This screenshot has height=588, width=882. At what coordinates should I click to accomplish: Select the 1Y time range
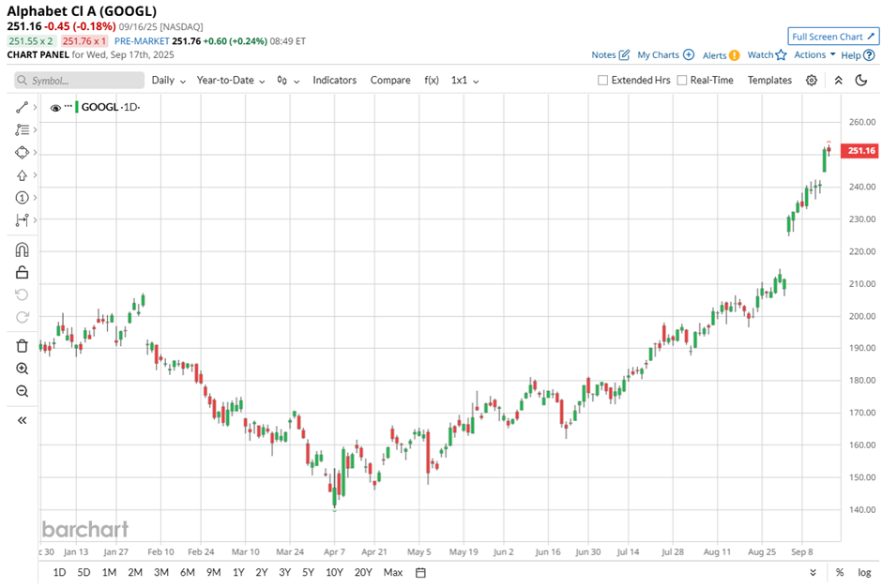[x=238, y=572]
